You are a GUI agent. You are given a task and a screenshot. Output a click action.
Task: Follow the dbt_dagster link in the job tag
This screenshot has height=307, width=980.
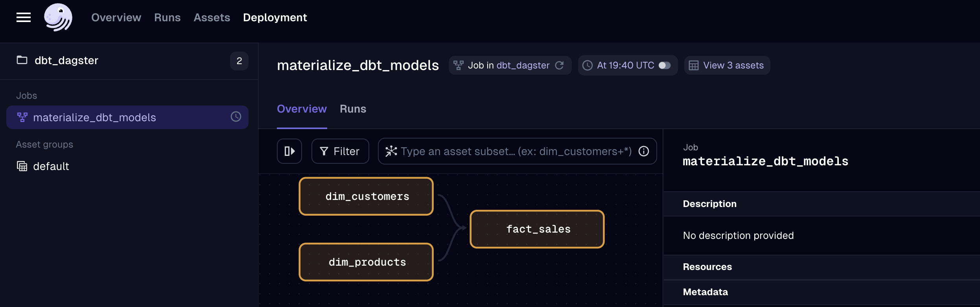523,65
